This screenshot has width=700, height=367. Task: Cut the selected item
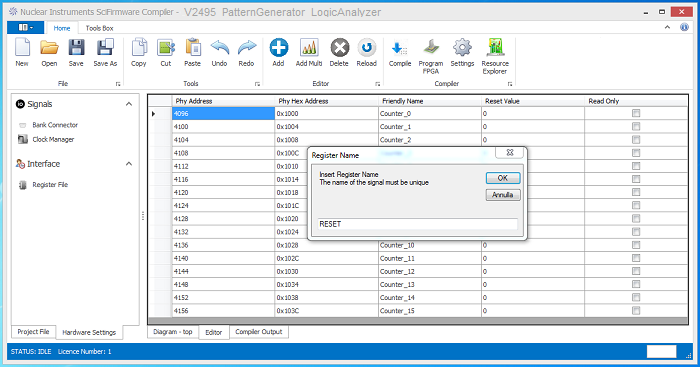(166, 53)
